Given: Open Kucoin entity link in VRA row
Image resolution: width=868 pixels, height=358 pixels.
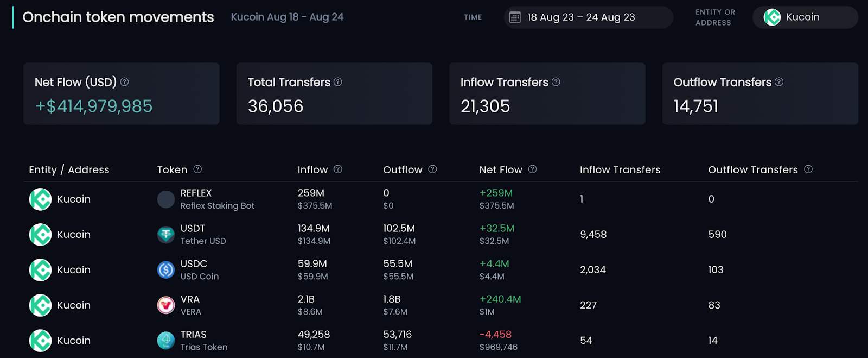Looking at the screenshot, I should [x=74, y=305].
